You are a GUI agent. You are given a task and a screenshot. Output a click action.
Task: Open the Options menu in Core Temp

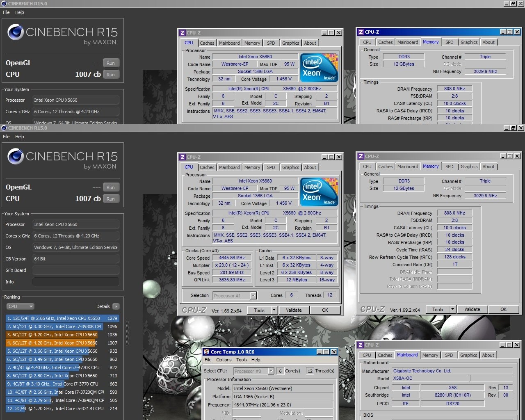tap(224, 360)
